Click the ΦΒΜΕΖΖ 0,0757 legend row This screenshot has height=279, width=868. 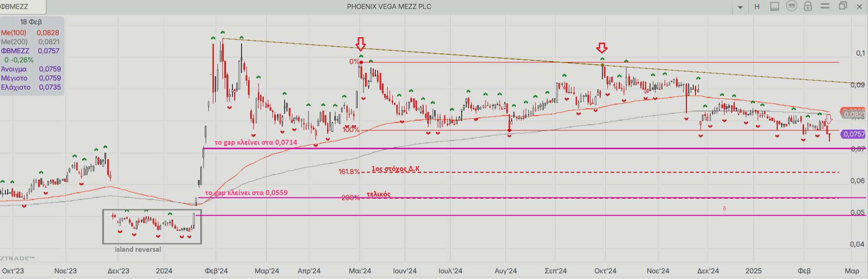point(30,51)
